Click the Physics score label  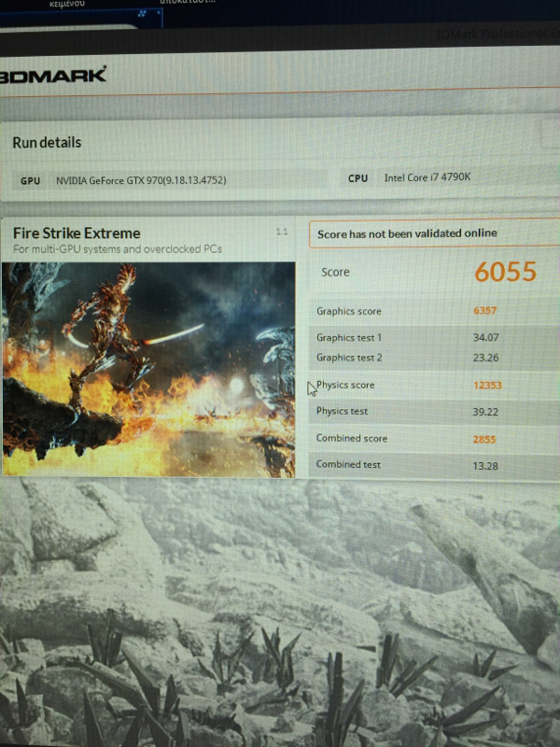(345, 385)
